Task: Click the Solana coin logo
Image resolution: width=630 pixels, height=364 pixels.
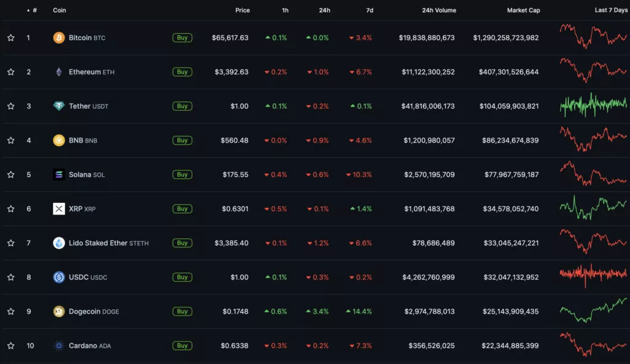Action: pyautogui.click(x=58, y=175)
